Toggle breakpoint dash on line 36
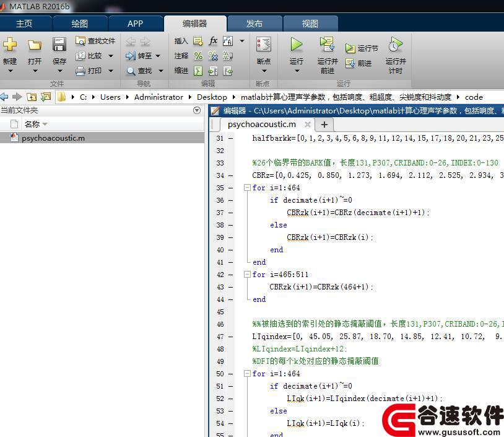 (231, 200)
